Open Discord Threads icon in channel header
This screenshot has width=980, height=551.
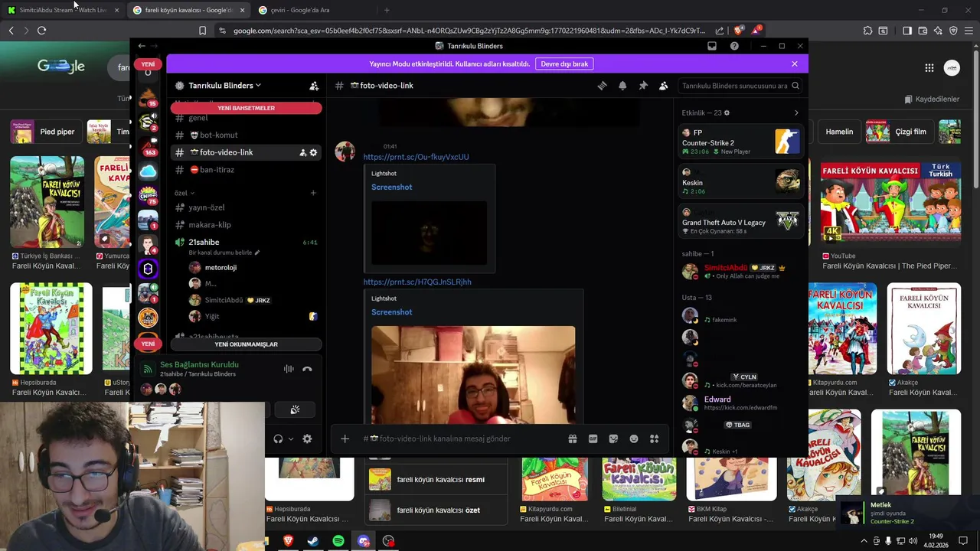coord(602,86)
